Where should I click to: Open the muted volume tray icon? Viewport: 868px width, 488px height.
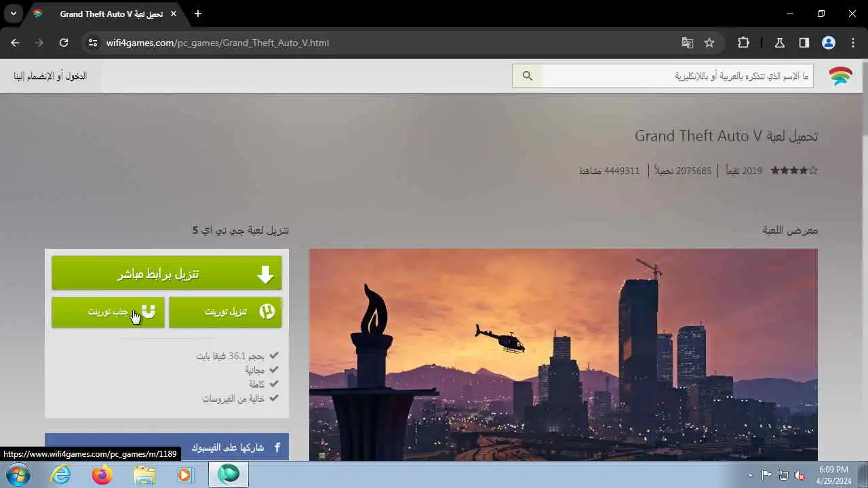click(800, 475)
